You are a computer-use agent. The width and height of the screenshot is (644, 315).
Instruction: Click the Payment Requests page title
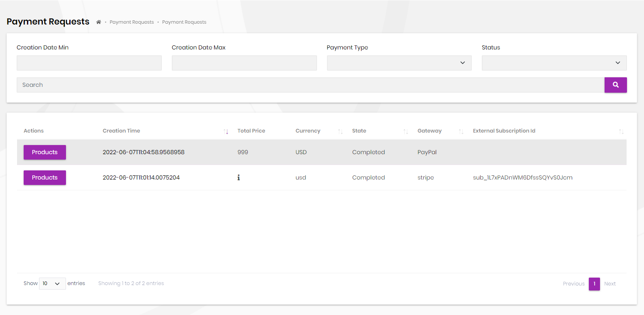click(x=48, y=22)
